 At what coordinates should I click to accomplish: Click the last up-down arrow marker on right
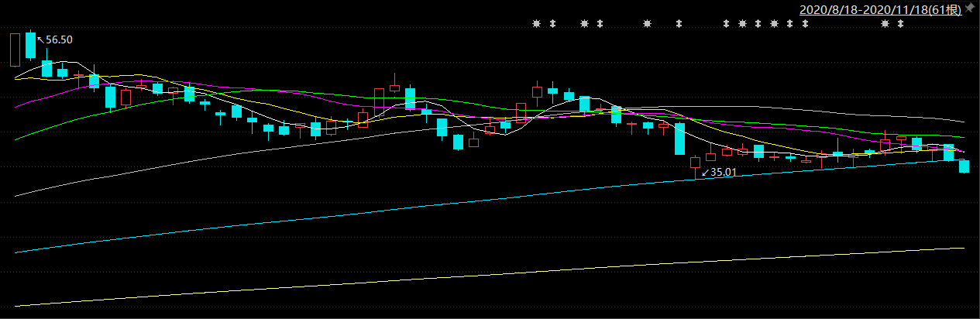click(x=900, y=23)
